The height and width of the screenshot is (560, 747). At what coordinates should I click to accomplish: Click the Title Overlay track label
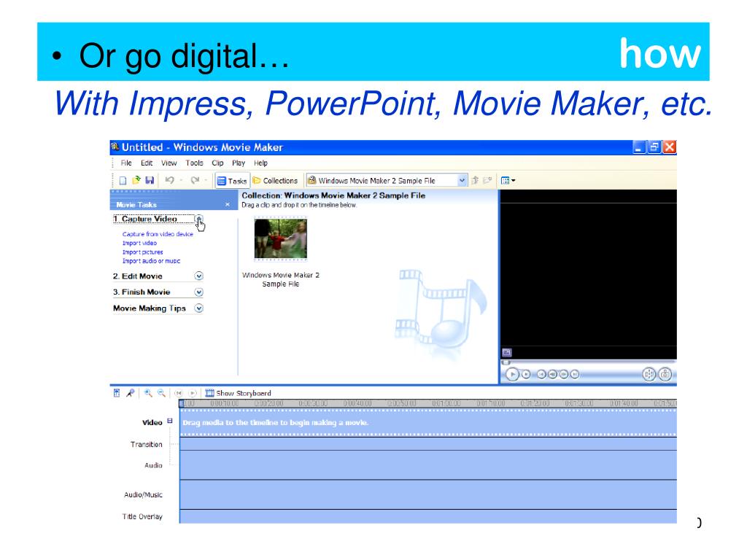tap(142, 517)
